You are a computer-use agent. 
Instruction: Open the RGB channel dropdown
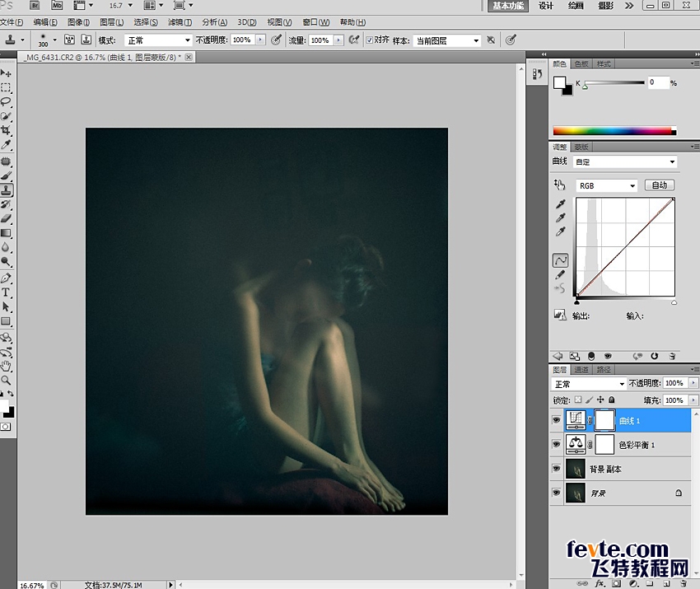click(x=606, y=185)
